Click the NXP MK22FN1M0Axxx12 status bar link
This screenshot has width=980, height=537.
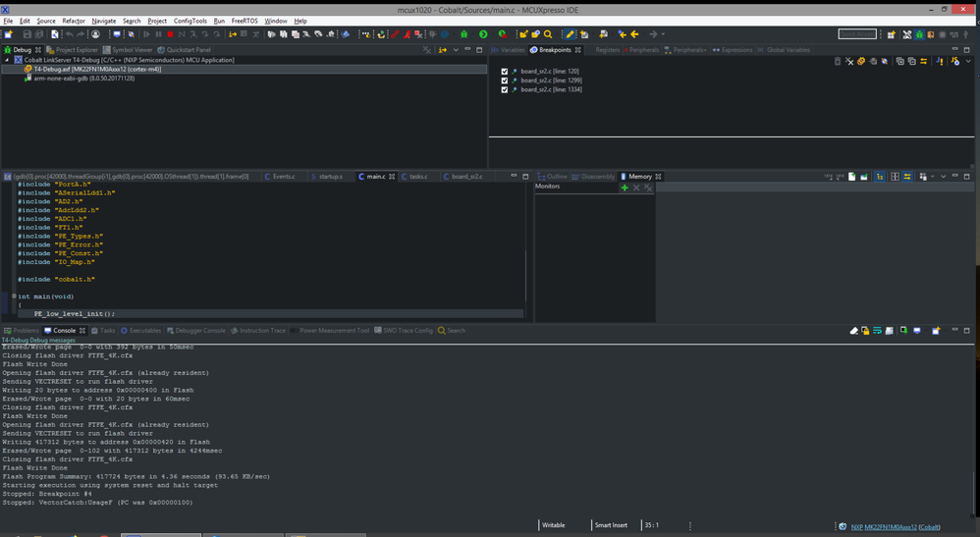pyautogui.click(x=884, y=527)
